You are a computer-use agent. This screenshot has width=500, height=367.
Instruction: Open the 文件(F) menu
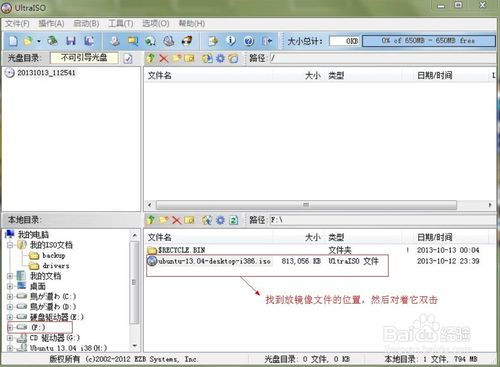pos(17,24)
